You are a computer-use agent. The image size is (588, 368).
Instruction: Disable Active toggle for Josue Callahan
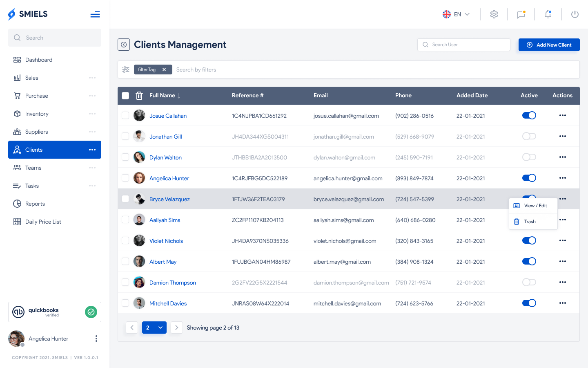(x=529, y=116)
